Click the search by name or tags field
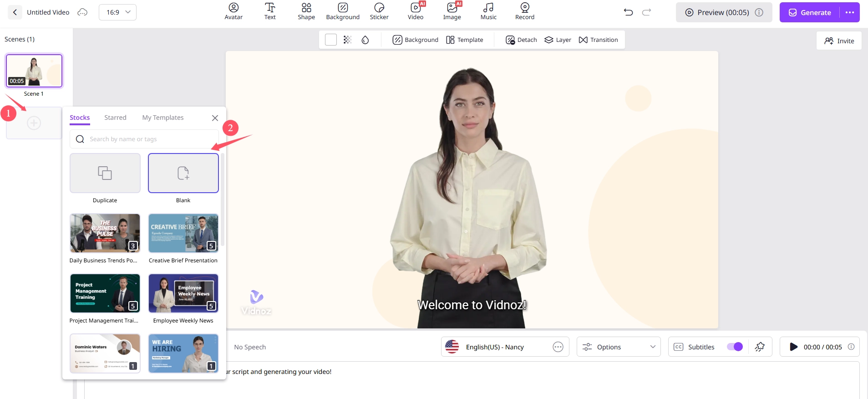Screen dimensions: 868x399 (144, 139)
